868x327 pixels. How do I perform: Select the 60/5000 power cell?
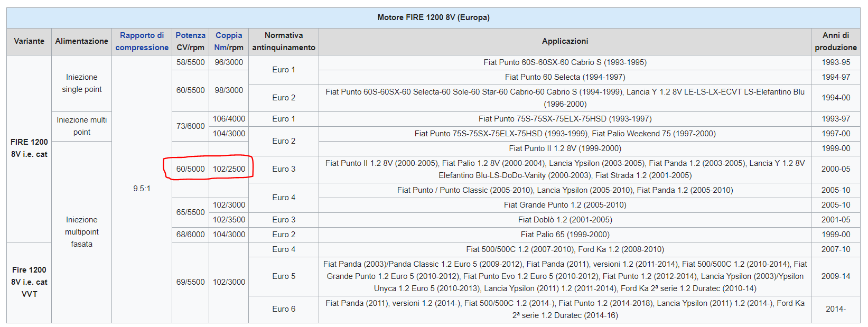click(190, 169)
